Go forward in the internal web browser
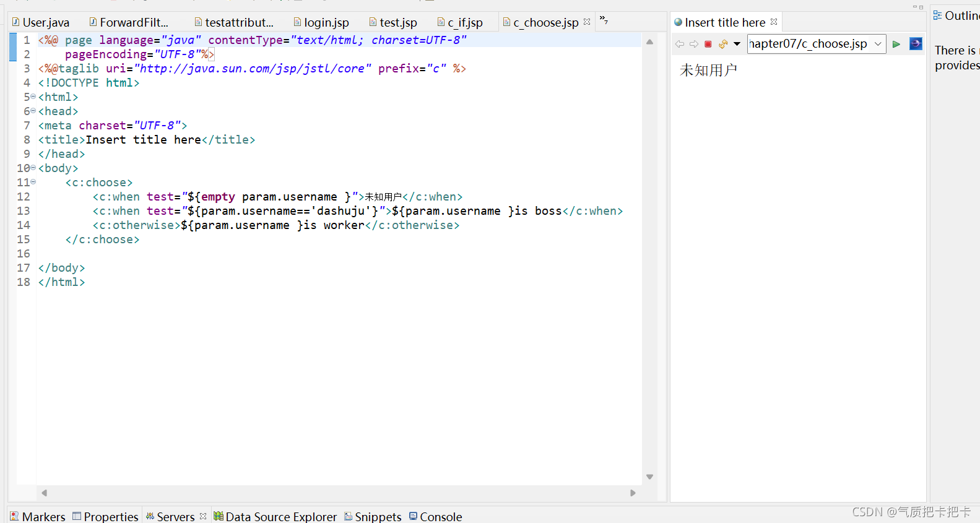980x523 pixels. tap(694, 44)
